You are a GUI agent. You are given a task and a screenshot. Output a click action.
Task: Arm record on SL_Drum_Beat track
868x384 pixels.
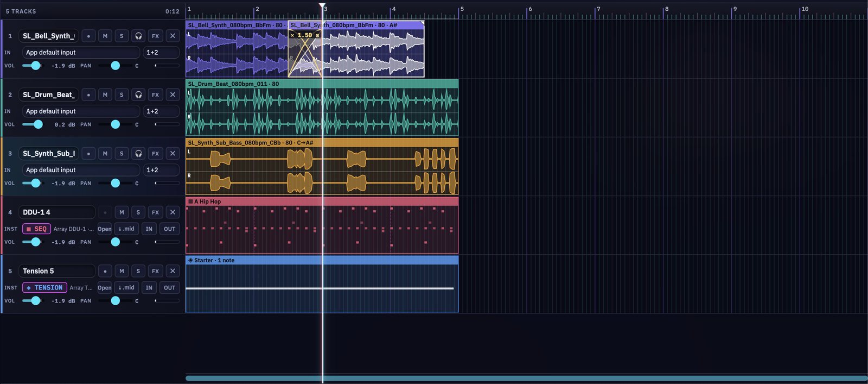tap(88, 95)
